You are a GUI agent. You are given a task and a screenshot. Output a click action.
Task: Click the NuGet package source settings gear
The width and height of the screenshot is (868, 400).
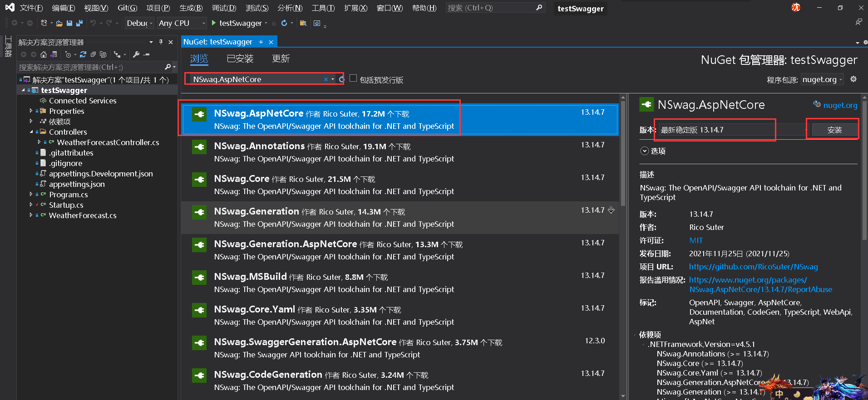pyautogui.click(x=853, y=79)
